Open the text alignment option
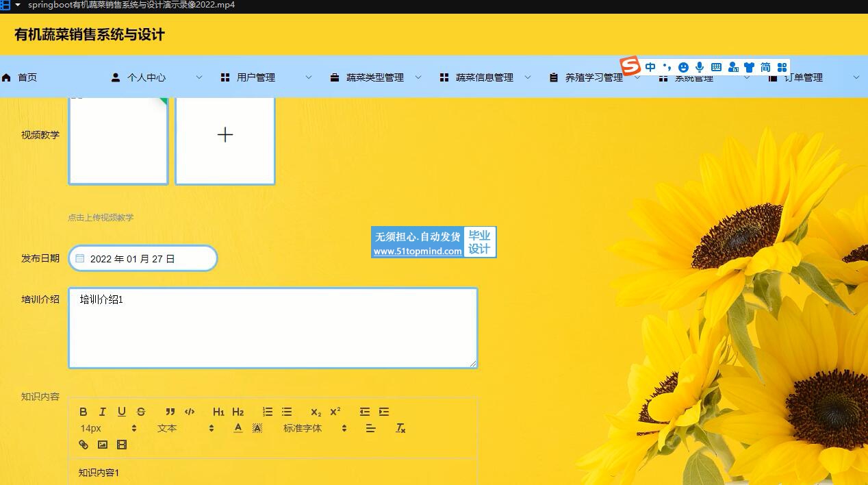The image size is (868, 485). 371,428
